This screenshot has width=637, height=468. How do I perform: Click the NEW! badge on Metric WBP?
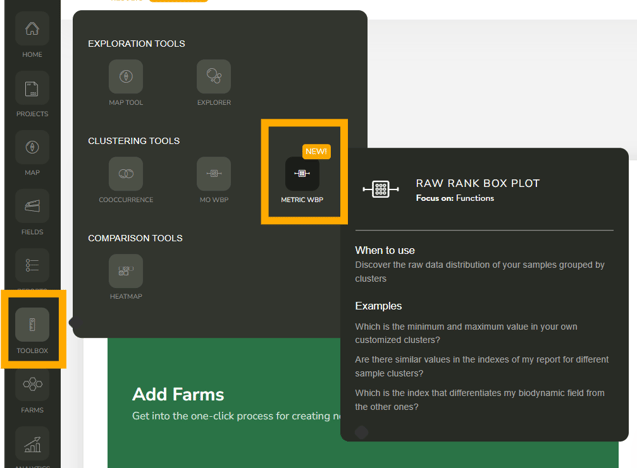tap(316, 151)
